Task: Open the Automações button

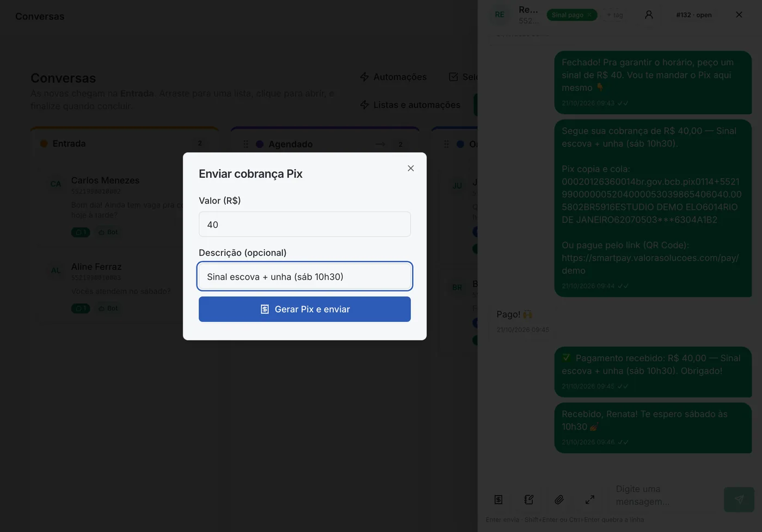Action: [393, 77]
